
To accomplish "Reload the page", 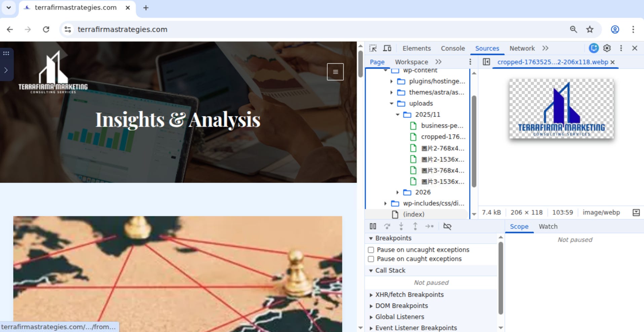I will [46, 29].
